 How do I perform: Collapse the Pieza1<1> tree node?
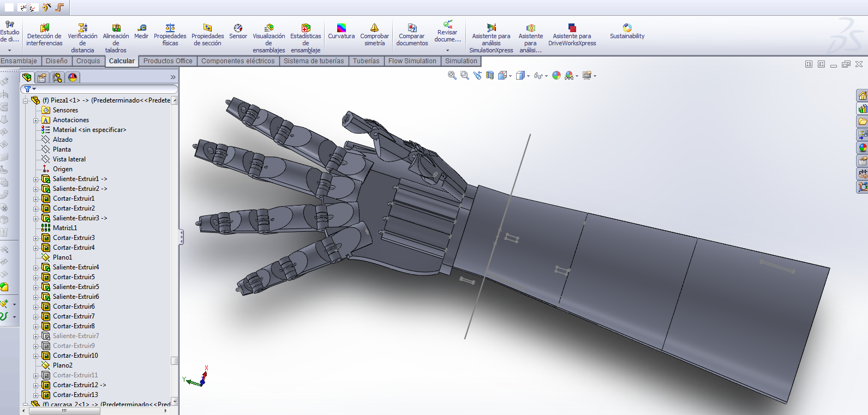coord(25,101)
